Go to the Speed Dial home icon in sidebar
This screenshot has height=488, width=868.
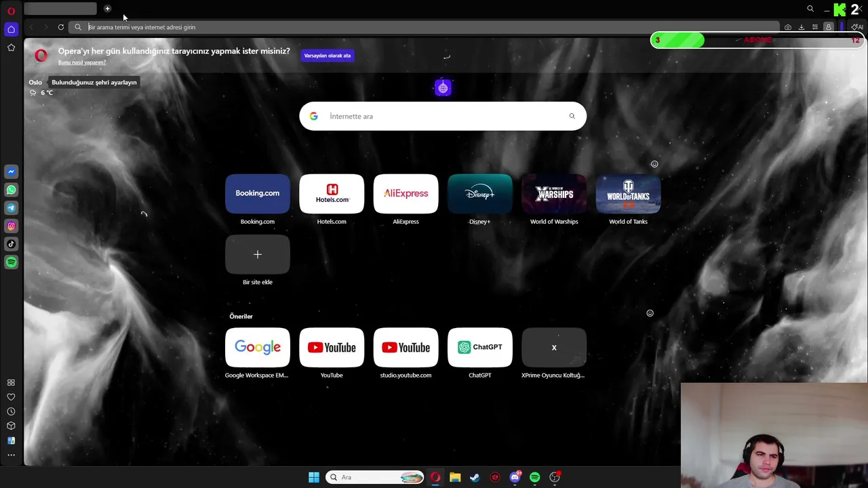[x=11, y=29]
